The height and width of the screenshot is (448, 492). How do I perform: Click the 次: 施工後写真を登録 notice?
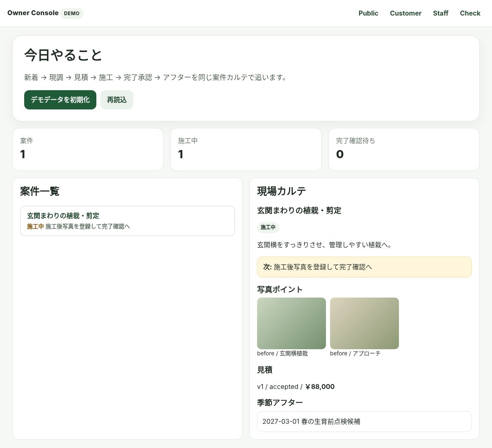tap(364, 267)
